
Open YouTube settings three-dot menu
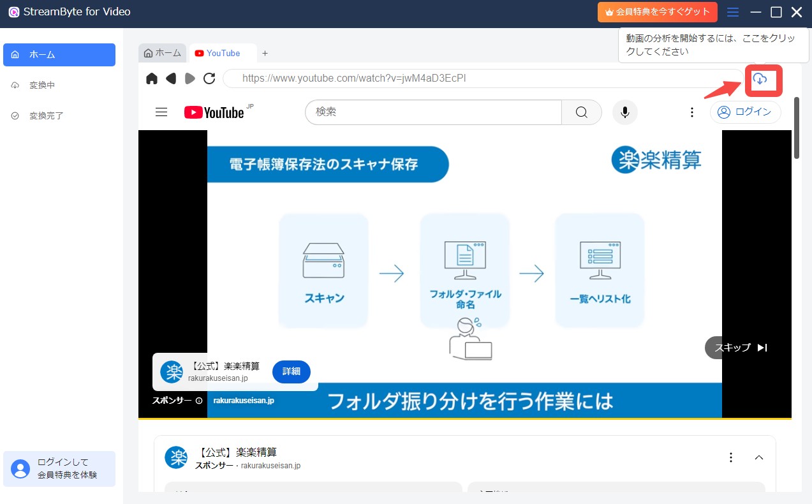pyautogui.click(x=692, y=112)
